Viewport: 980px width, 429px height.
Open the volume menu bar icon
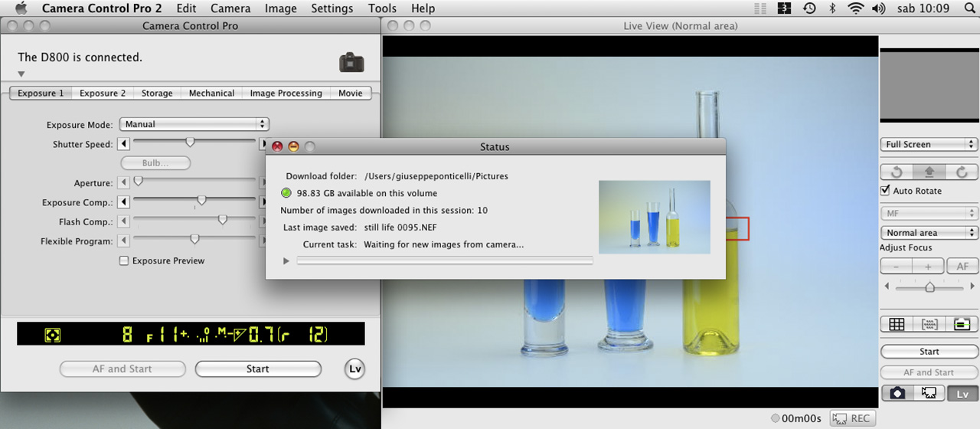coord(879,8)
